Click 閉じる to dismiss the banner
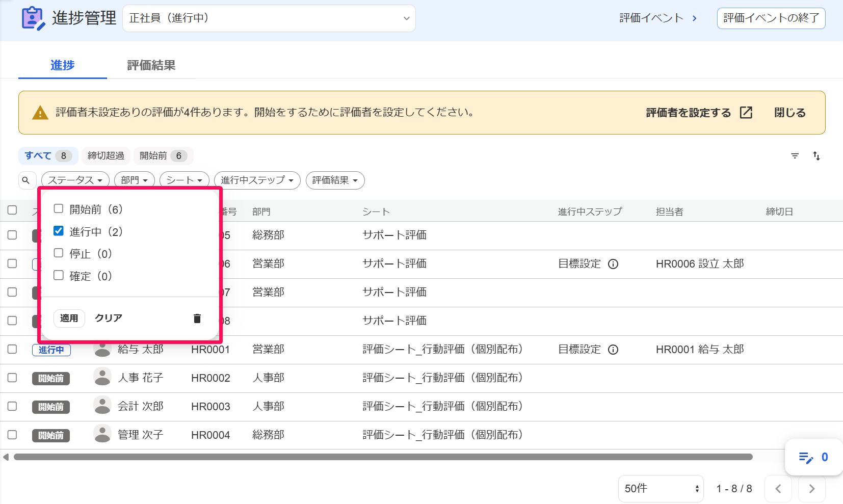 [x=790, y=113]
